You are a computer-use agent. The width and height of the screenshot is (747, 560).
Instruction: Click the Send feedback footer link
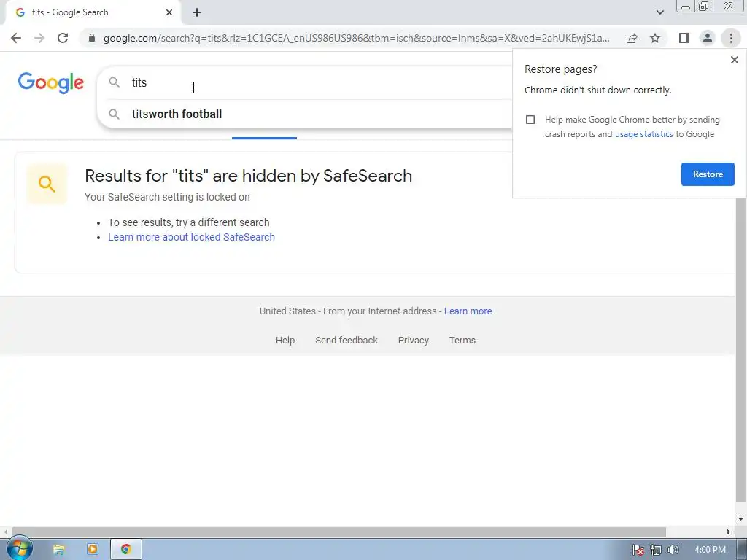347,341
